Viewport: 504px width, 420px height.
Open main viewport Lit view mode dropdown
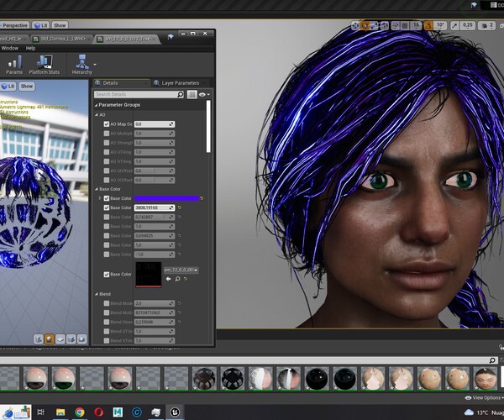(41, 25)
